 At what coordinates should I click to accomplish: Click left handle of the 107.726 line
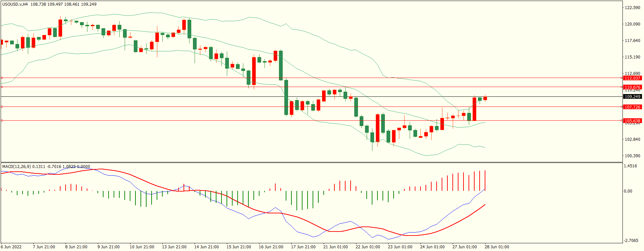click(2, 107)
